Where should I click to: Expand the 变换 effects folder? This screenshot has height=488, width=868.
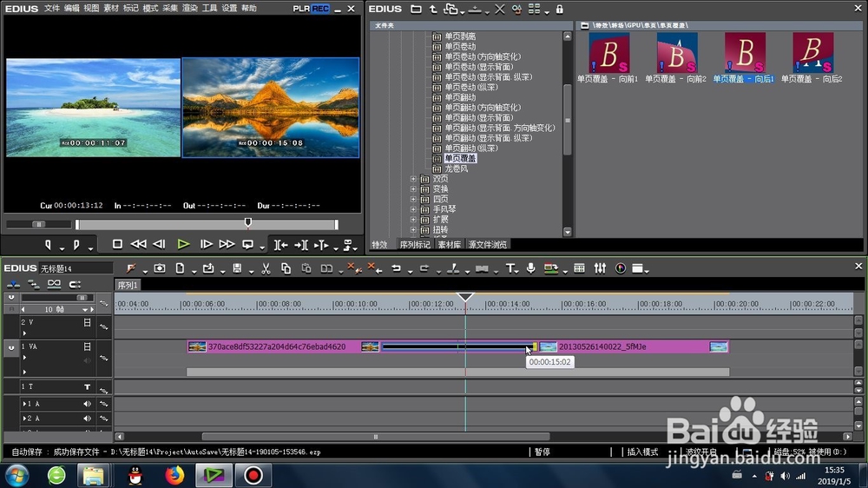[413, 189]
